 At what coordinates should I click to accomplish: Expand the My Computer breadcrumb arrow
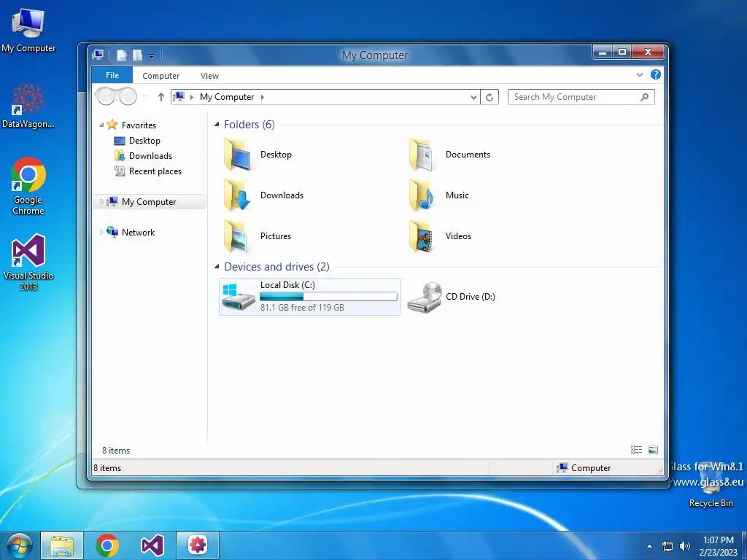coord(263,97)
